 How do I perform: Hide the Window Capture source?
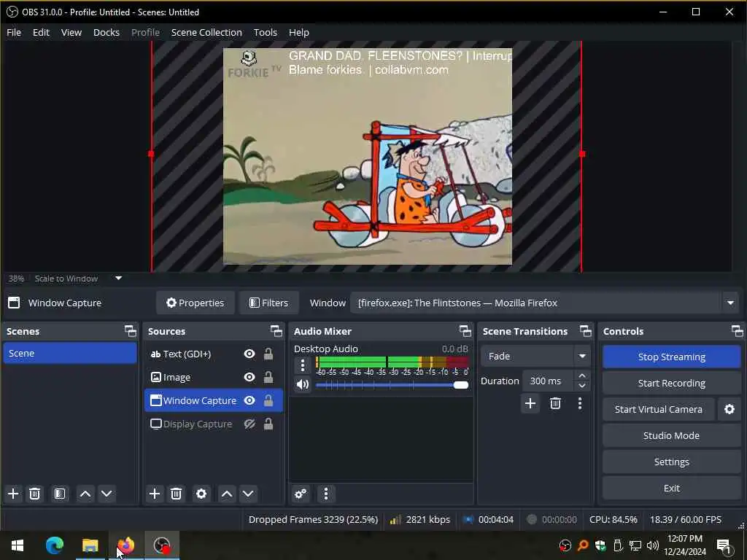(249, 400)
